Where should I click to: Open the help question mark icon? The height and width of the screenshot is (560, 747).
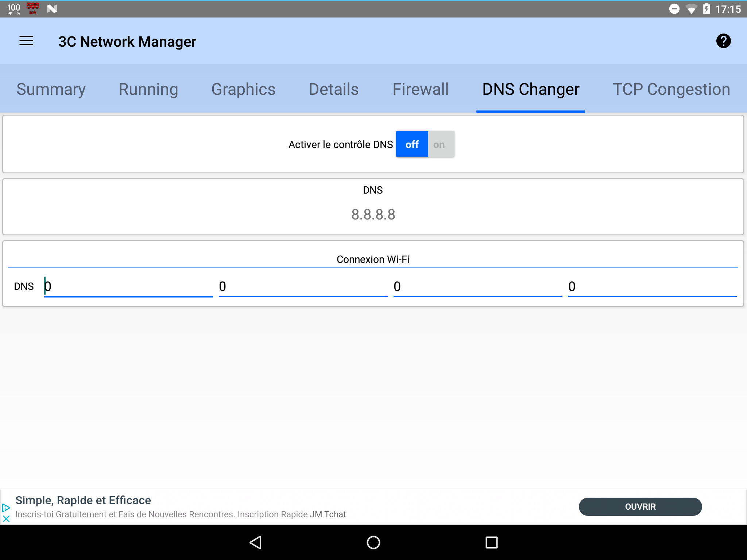723,41
